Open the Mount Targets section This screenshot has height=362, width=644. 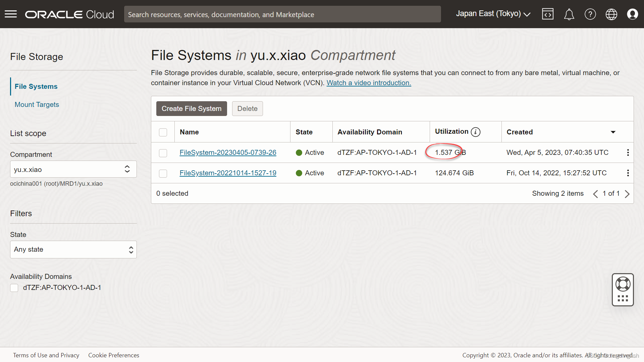click(x=36, y=104)
